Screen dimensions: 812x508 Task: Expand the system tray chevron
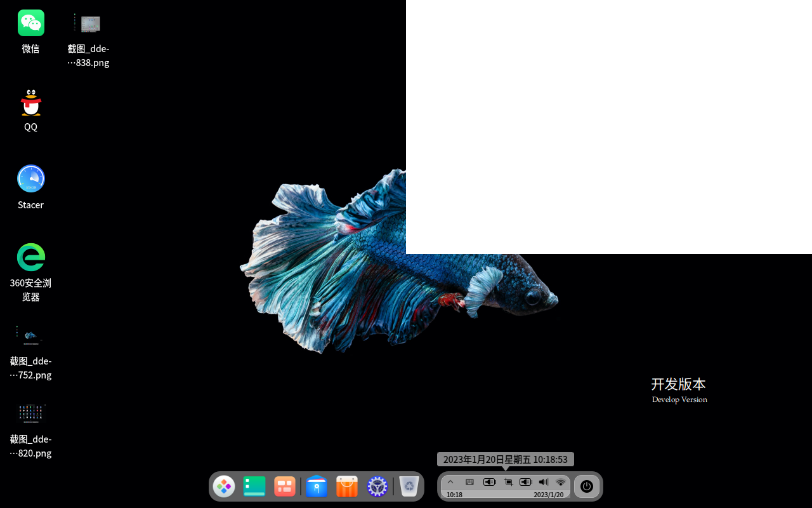(450, 482)
